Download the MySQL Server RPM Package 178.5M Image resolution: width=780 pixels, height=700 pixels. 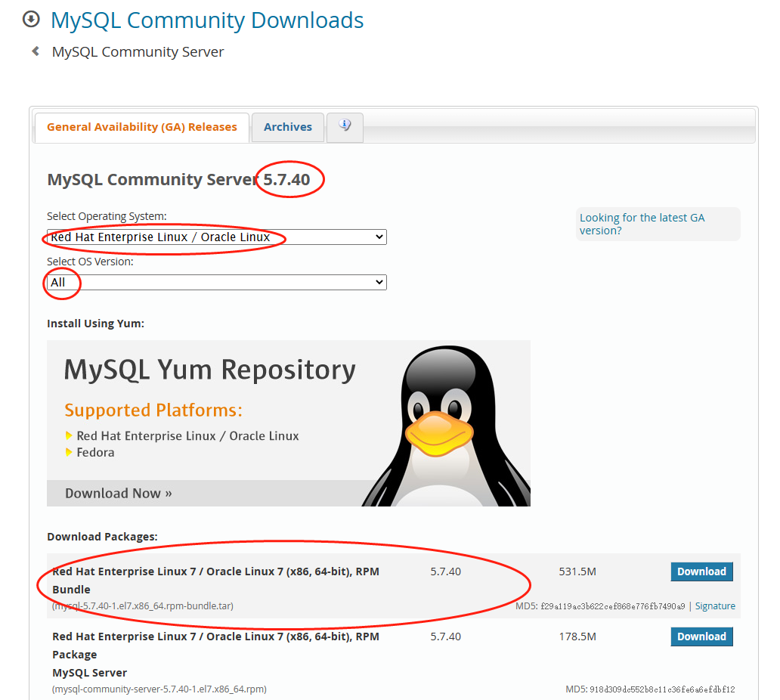click(701, 637)
